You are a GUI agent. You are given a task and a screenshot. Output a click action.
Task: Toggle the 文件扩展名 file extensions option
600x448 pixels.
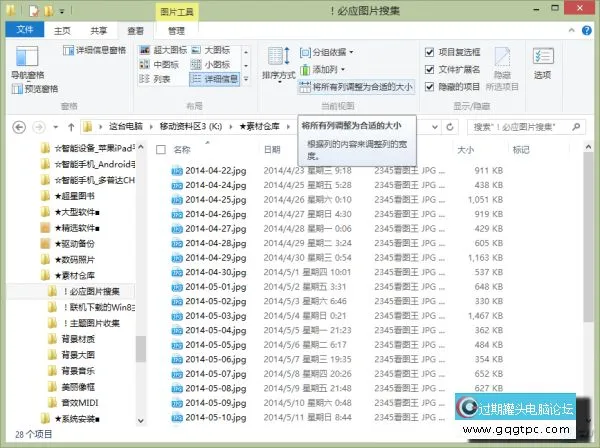(x=430, y=69)
